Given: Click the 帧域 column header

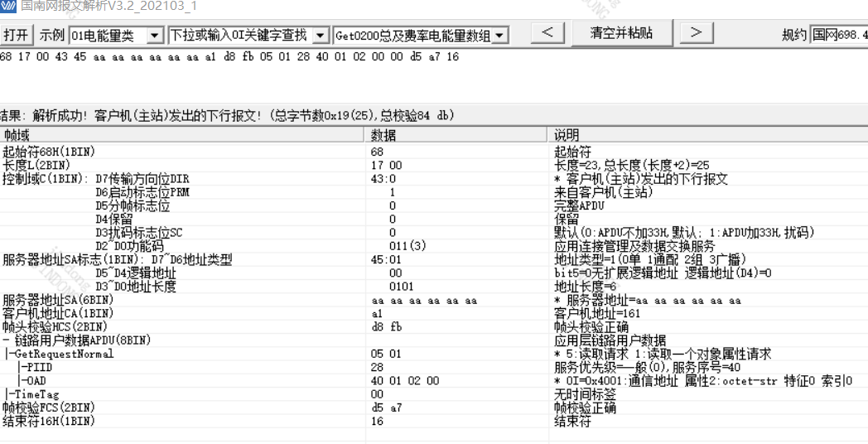Looking at the screenshot, I should [183, 135].
